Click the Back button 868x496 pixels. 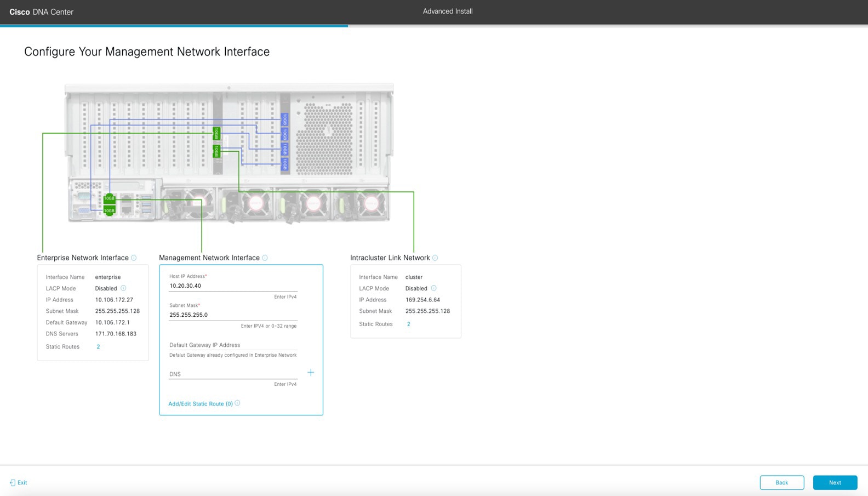coord(781,482)
